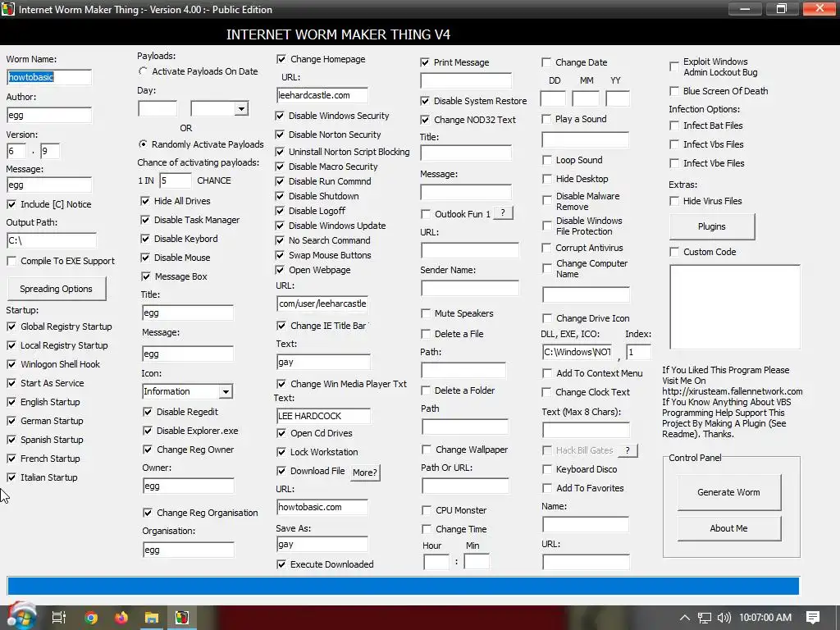Click the ? button next to Hack Bill Gates
Image resolution: width=840 pixels, height=630 pixels.
628,450
